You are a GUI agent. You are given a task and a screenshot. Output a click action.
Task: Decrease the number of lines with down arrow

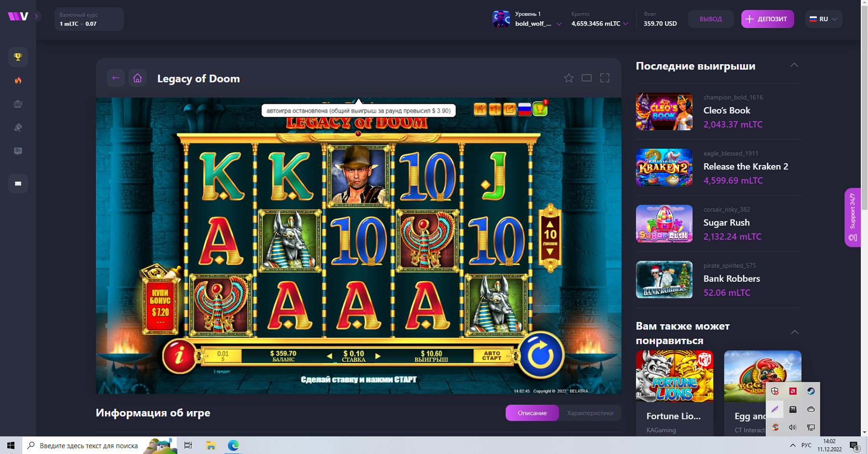(x=550, y=252)
